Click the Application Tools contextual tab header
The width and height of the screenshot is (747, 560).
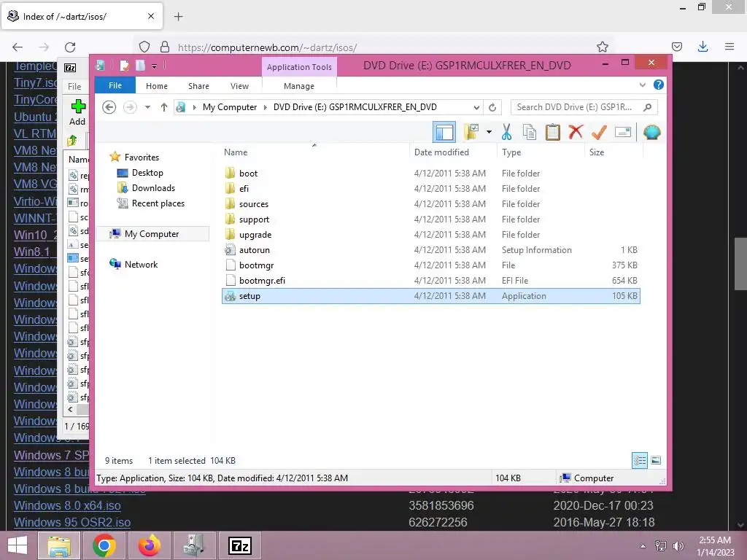(x=299, y=67)
